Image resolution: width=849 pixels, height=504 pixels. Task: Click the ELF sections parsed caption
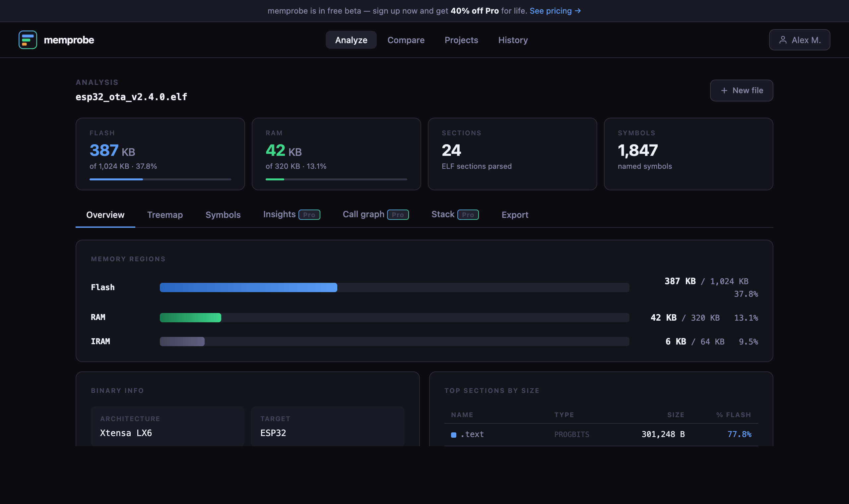[x=477, y=166]
